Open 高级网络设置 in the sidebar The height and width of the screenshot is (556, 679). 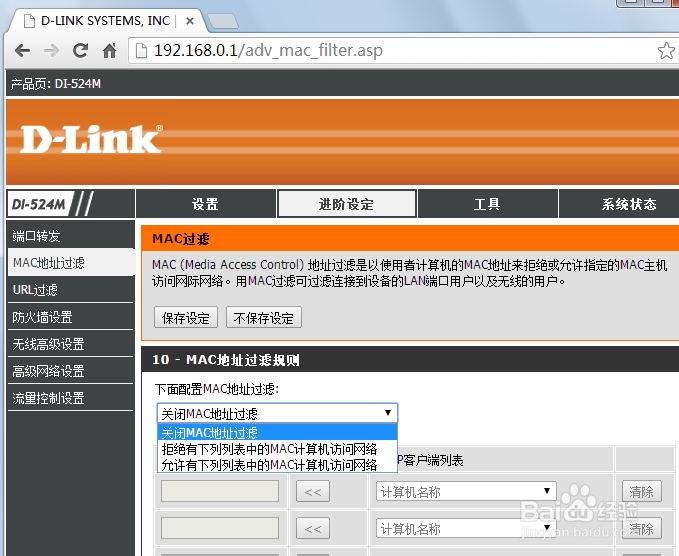coord(71,371)
